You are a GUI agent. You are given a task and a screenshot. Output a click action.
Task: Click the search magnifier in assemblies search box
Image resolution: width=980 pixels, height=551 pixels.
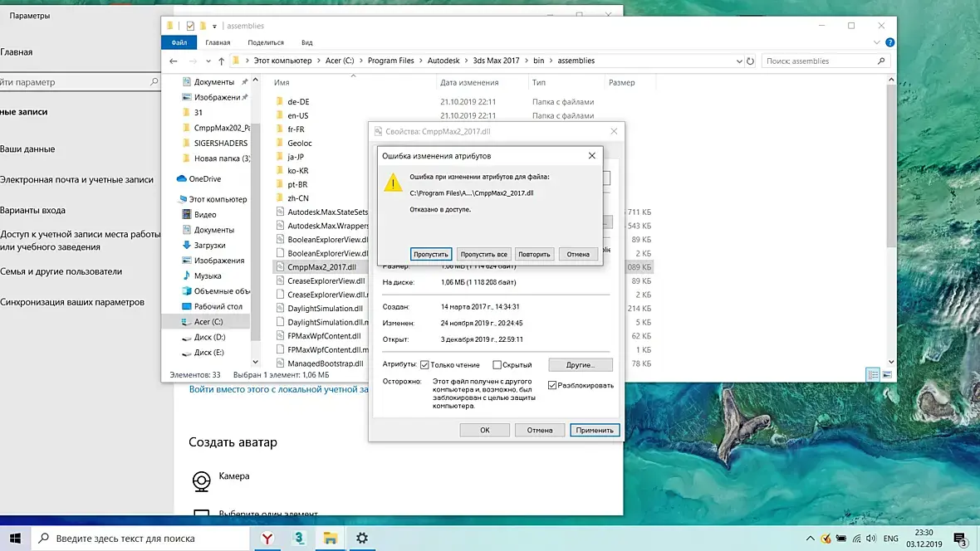[881, 61]
